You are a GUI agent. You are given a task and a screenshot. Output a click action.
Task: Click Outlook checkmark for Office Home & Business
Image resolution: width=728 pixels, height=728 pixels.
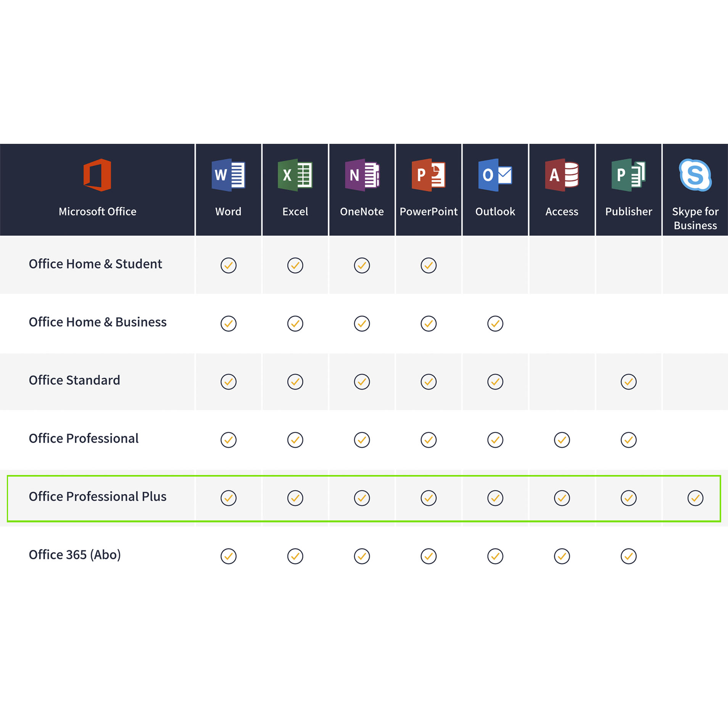click(x=495, y=324)
